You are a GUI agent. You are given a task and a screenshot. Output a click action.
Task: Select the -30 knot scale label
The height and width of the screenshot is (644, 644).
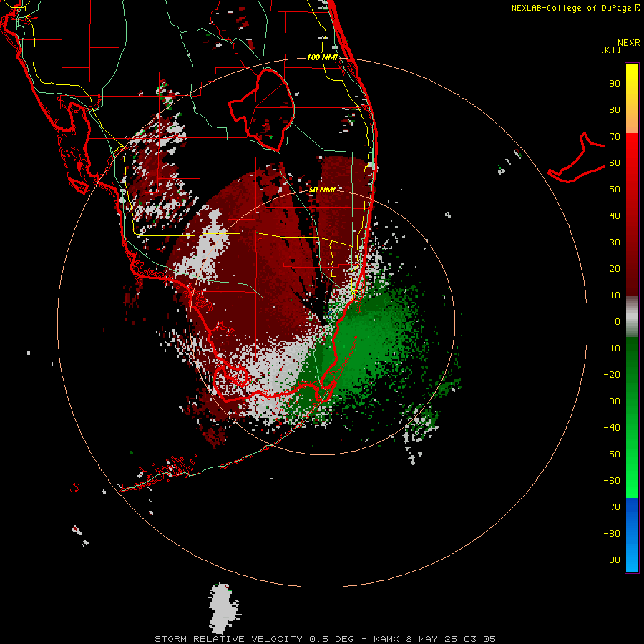point(612,401)
